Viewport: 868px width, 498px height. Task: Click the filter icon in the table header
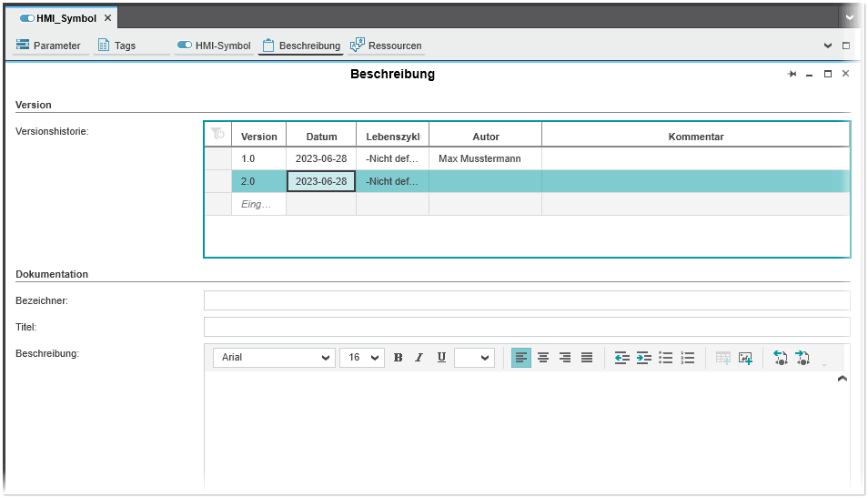pyautogui.click(x=217, y=134)
